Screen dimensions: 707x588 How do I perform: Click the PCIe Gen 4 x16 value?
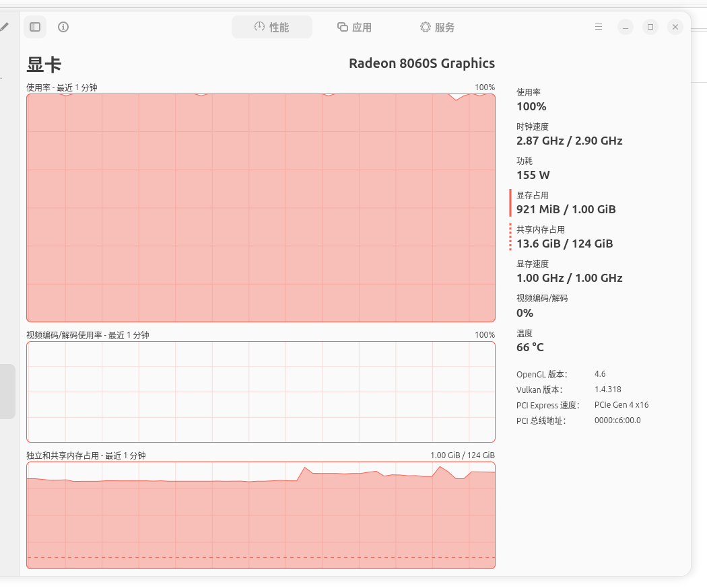(621, 404)
